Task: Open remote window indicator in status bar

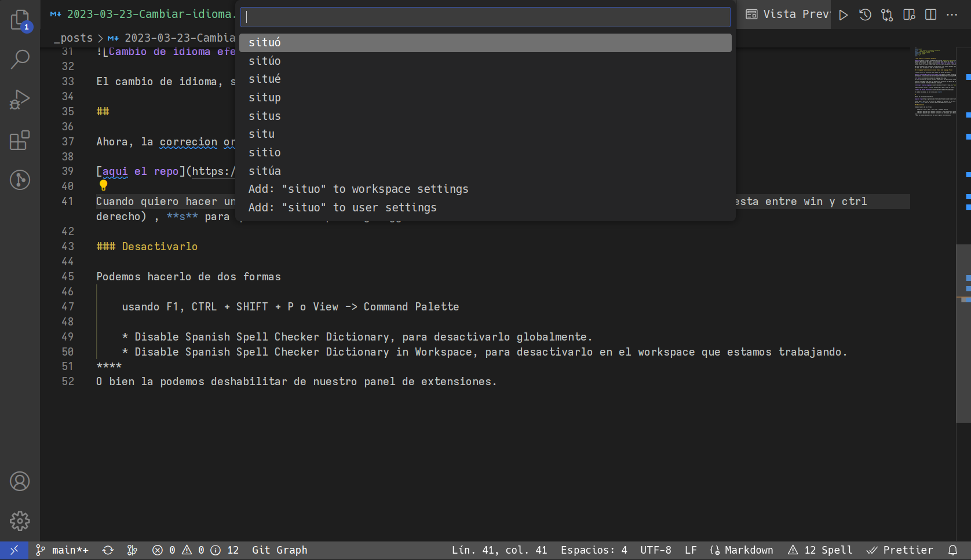Action: coord(14,550)
